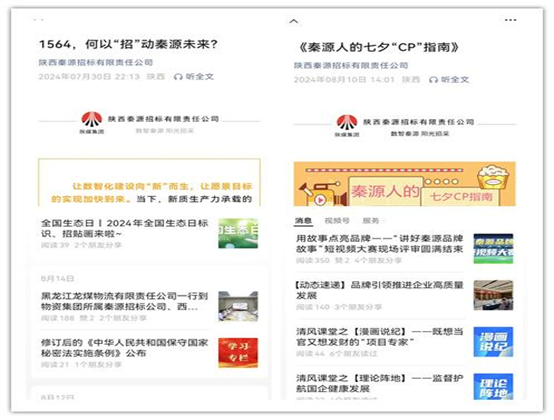The width and height of the screenshot is (554, 420).
Task: Open the three-dot more options menu
Action: pos(511,20)
